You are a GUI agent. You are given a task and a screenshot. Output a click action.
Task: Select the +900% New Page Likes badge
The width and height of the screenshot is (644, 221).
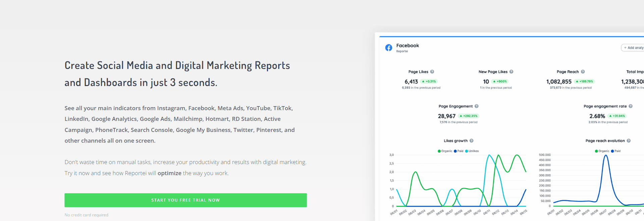500,81
